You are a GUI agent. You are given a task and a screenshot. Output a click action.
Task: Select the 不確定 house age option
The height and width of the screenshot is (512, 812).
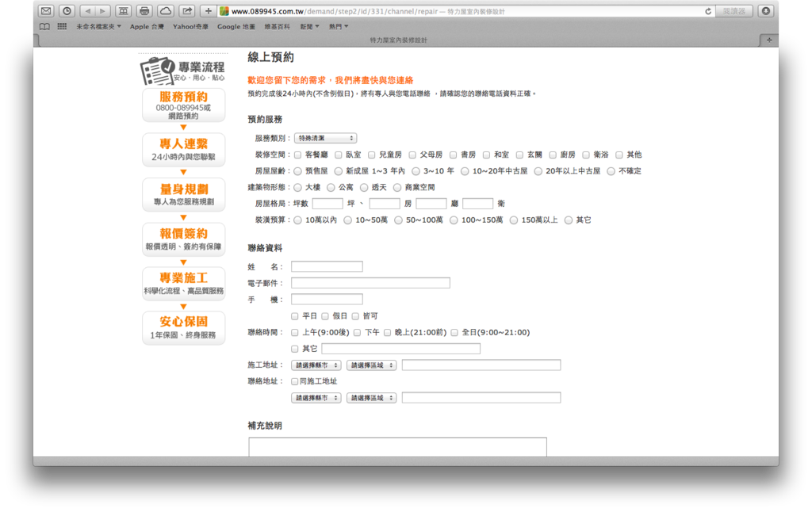pyautogui.click(x=611, y=171)
